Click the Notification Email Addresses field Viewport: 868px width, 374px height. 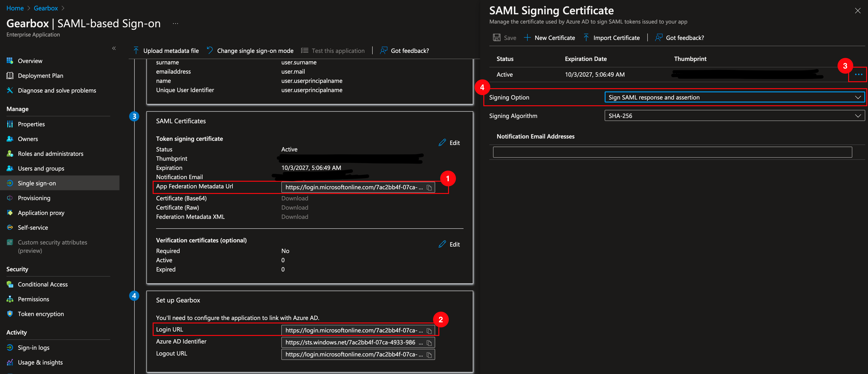(x=672, y=152)
